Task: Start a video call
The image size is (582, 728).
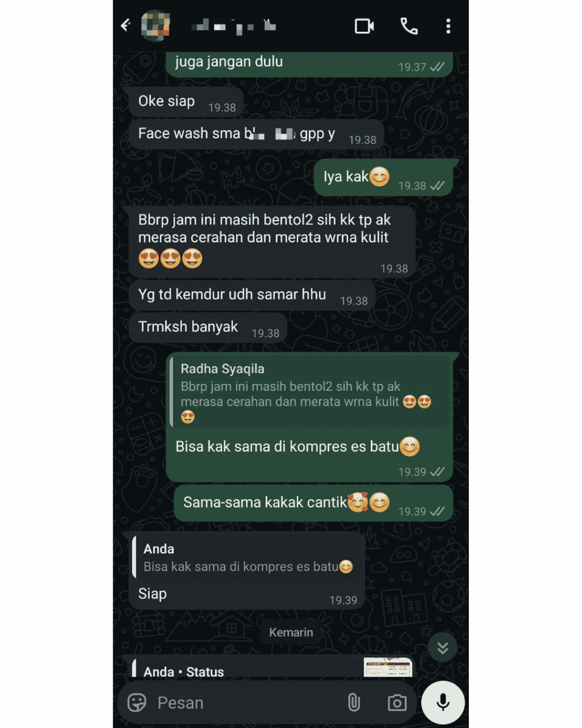Action: tap(364, 26)
